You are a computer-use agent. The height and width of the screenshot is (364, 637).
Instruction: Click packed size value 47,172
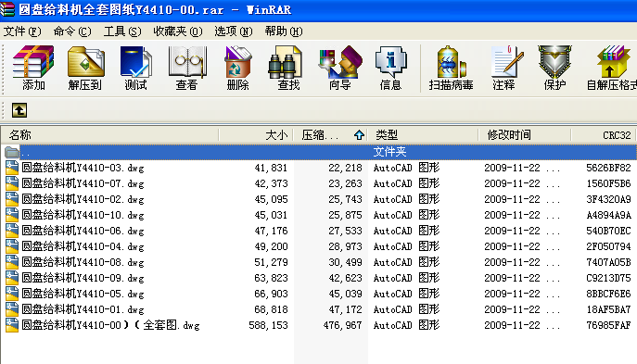coord(345,309)
